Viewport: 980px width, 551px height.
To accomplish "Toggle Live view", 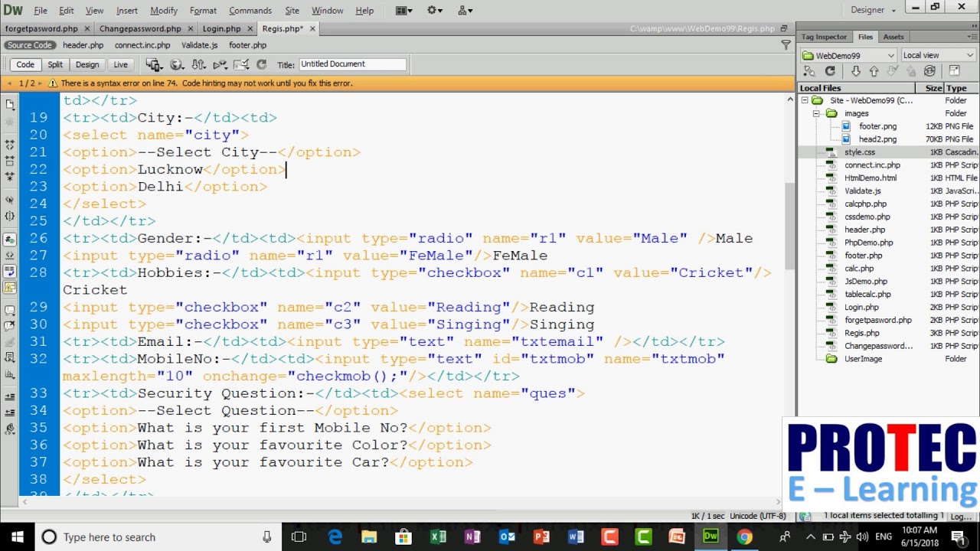I will click(x=121, y=65).
